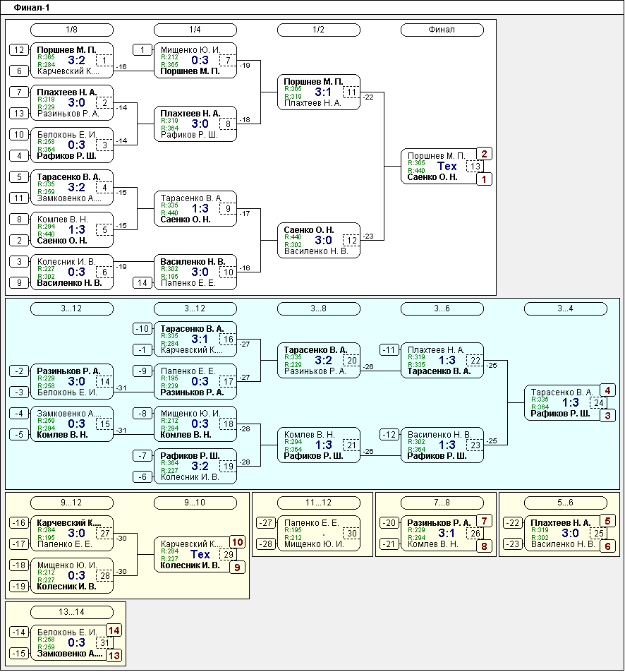The image size is (625, 672).
Task: Click red place badge 14 beside Белоконь Е. И.
Action: coord(114,630)
